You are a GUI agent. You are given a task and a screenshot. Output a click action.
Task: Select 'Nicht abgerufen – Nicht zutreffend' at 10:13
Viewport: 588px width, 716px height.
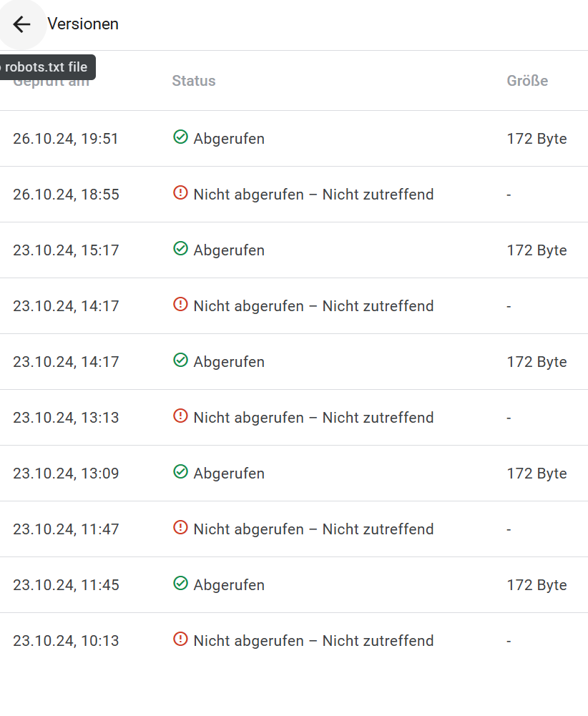point(313,641)
